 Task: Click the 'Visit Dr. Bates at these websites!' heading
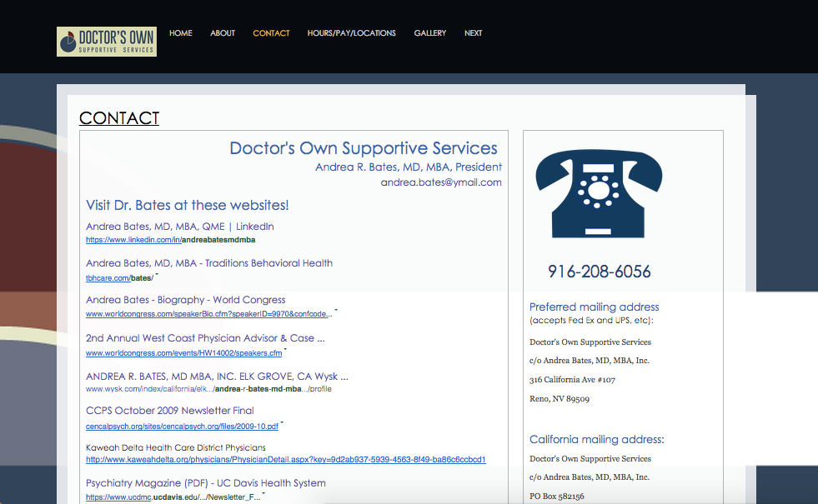(x=188, y=205)
